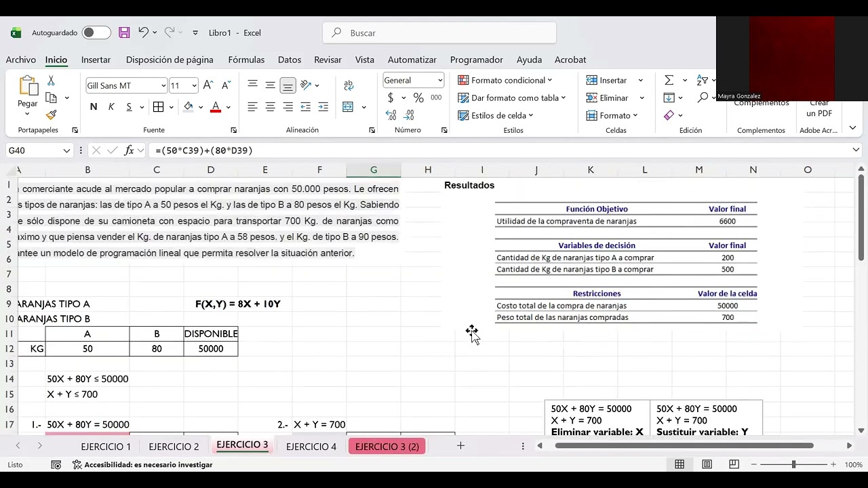Open the font size dropdown

pos(194,85)
